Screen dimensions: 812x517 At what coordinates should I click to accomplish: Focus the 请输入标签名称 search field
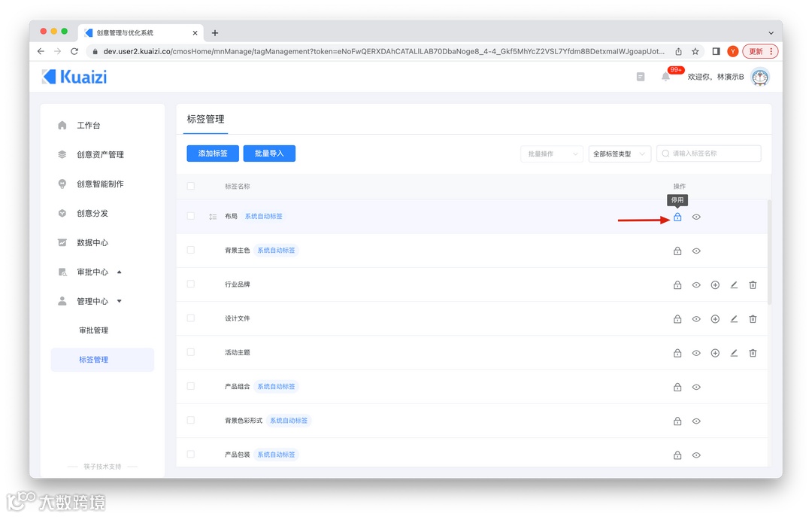coord(709,154)
